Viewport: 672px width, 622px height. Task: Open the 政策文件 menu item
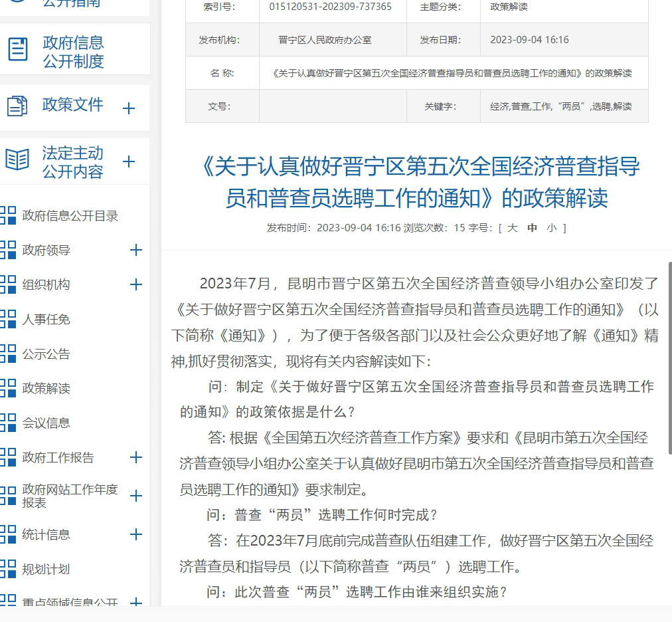click(72, 105)
